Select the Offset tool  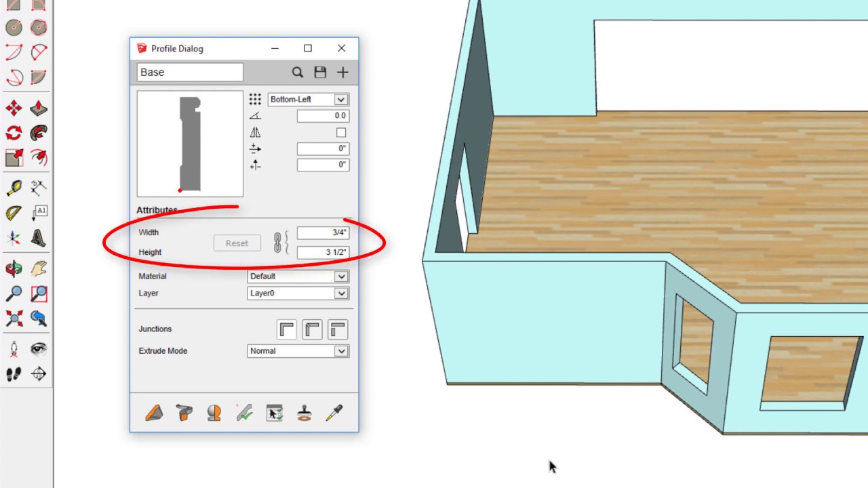pyautogui.click(x=39, y=158)
